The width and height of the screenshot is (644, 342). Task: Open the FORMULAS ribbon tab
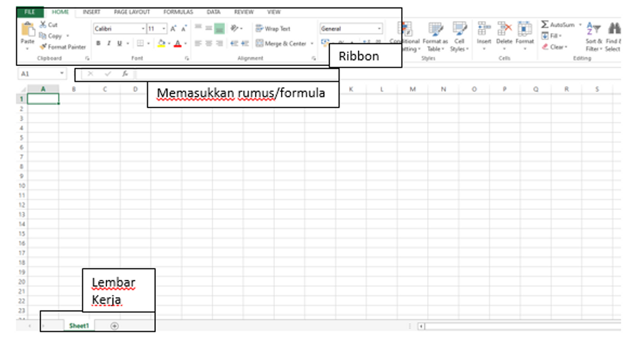pos(178,12)
